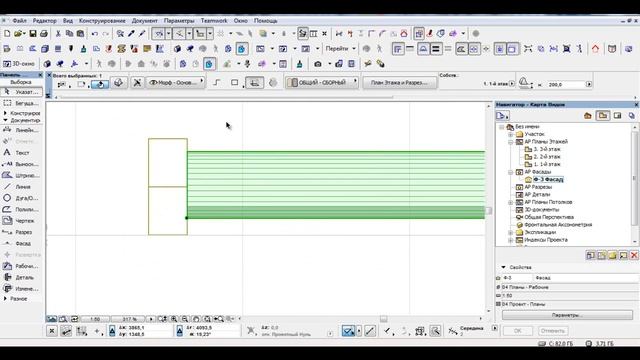Image resolution: width=640 pixels, height=360 pixels.
Task: Expand the Разное group in the toolbox
Action: click(x=5, y=299)
